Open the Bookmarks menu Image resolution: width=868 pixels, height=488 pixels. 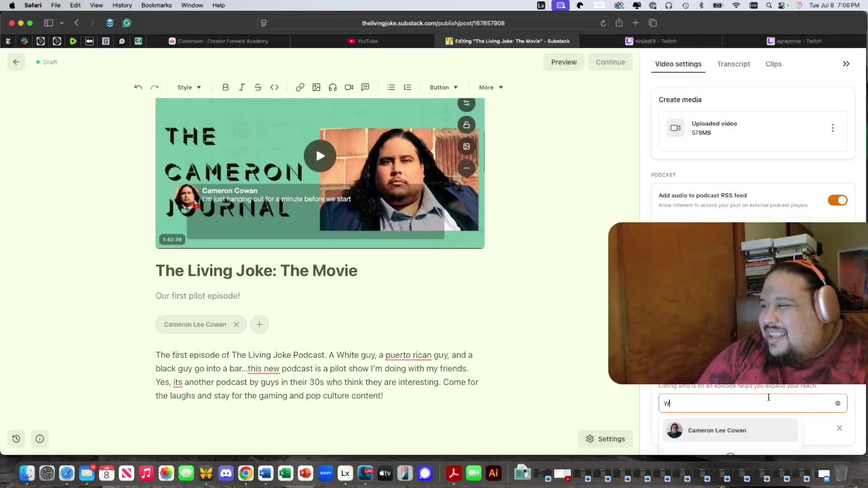pyautogui.click(x=156, y=5)
